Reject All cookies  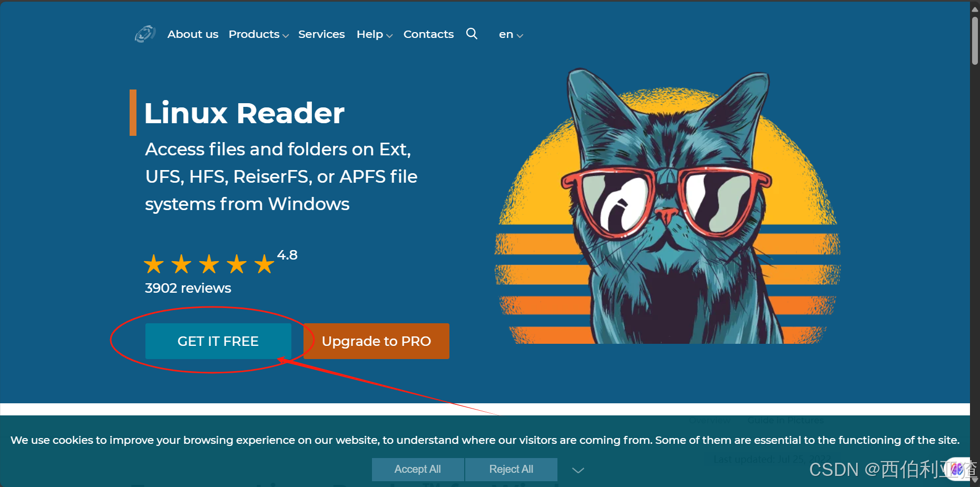[511, 469]
